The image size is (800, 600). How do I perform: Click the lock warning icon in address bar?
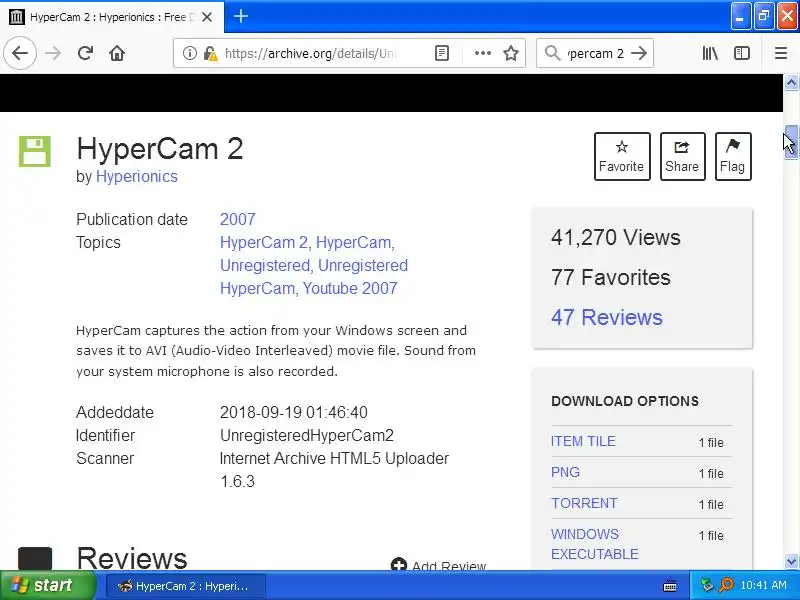pyautogui.click(x=210, y=53)
